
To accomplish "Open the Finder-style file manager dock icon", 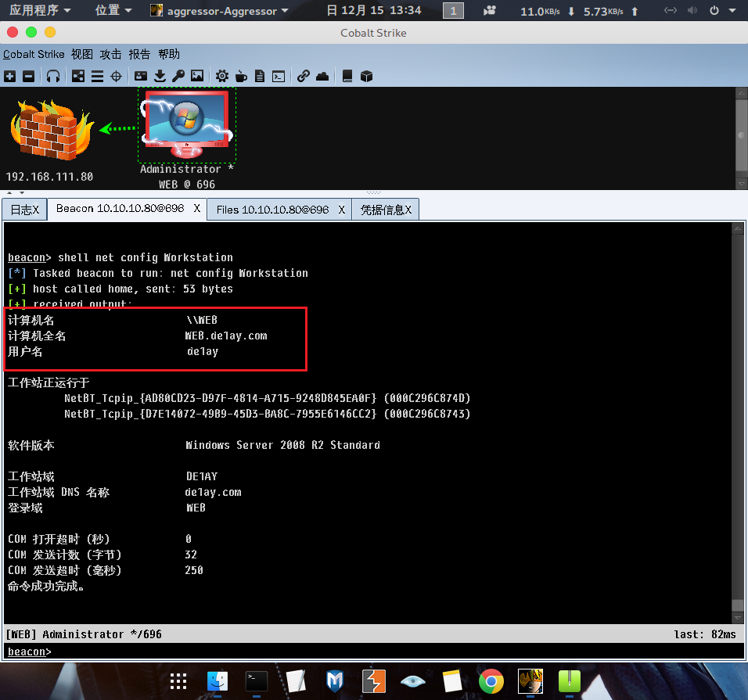I will pos(218,682).
